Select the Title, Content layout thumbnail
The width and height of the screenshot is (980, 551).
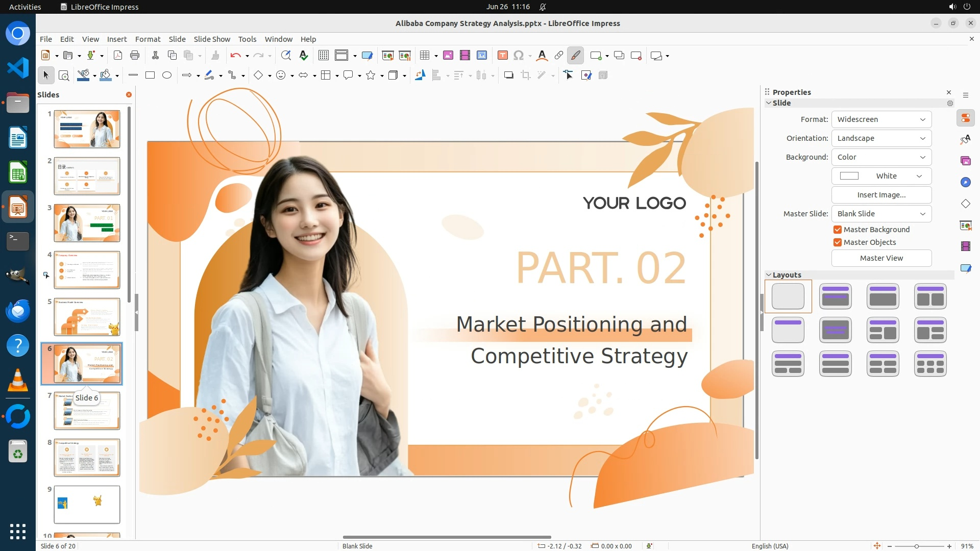(883, 296)
